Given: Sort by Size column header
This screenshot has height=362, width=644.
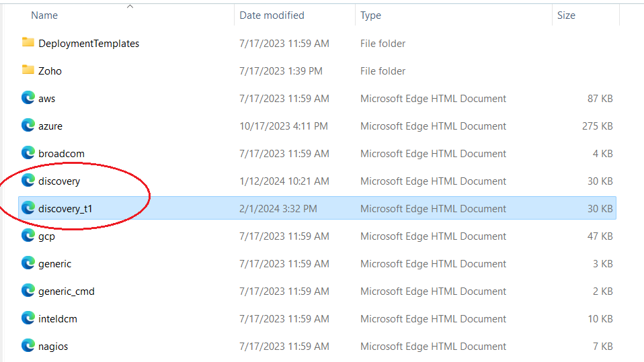Looking at the screenshot, I should click(x=566, y=15).
